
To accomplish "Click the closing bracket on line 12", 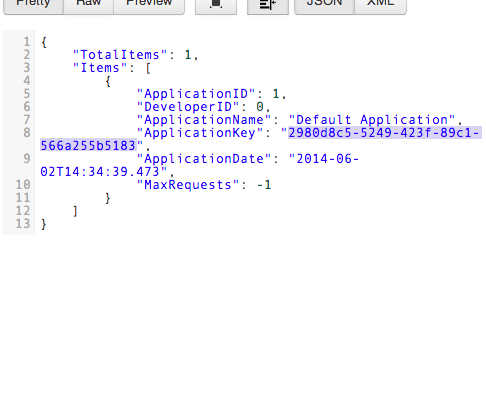I will point(75,211).
